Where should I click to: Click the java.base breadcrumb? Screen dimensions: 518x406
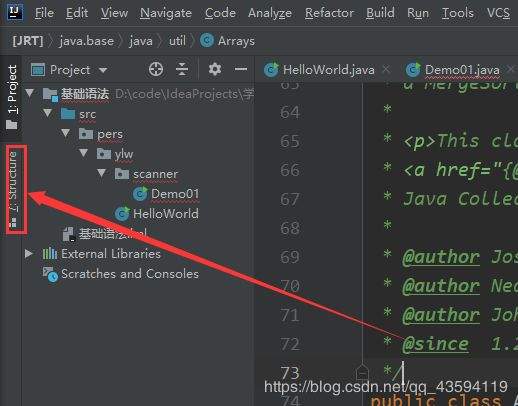pyautogui.click(x=86, y=41)
